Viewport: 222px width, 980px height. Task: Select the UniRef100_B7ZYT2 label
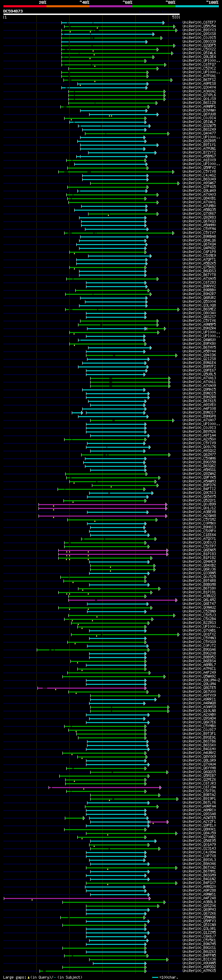click(199, 153)
